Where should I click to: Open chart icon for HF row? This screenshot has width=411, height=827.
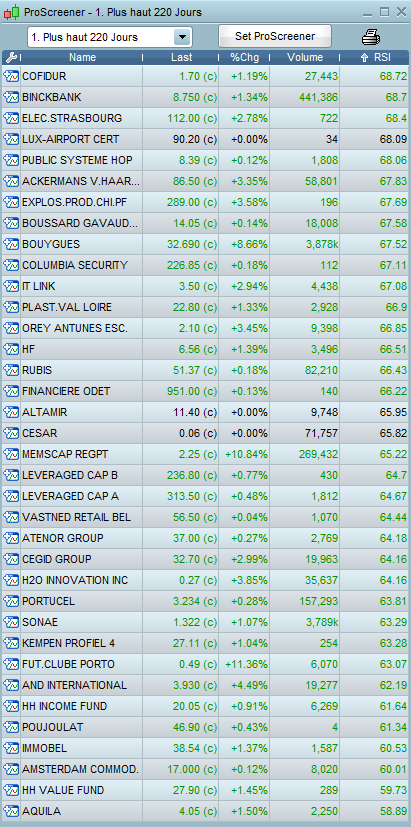click(11, 349)
